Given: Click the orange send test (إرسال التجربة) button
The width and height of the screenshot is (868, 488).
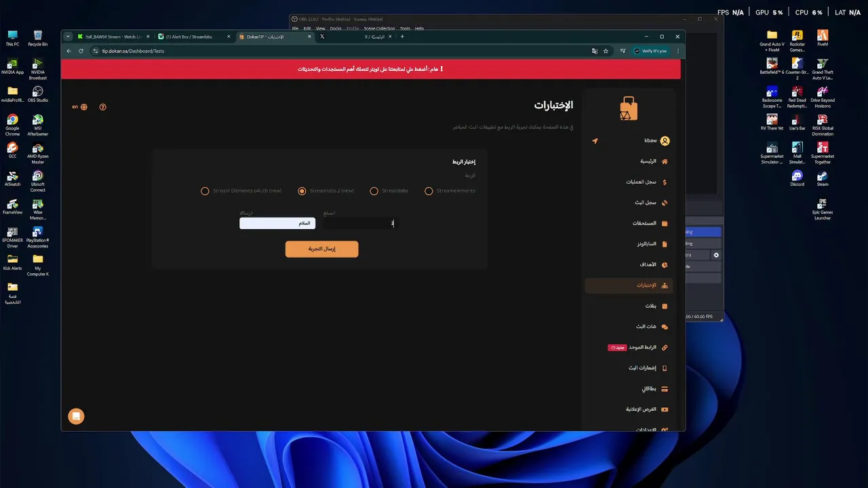Looking at the screenshot, I should point(321,249).
